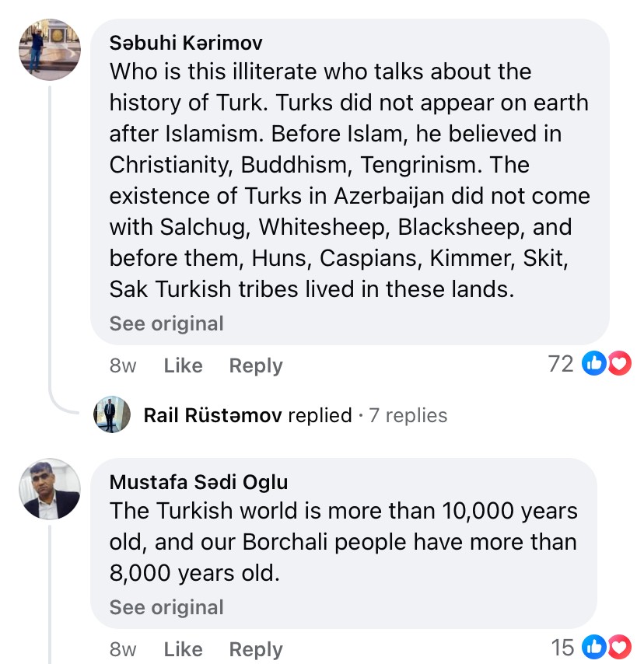Click red heart reaction icon on Səbuhi's comment
Image resolution: width=644 pixels, height=664 pixels.
(x=618, y=363)
